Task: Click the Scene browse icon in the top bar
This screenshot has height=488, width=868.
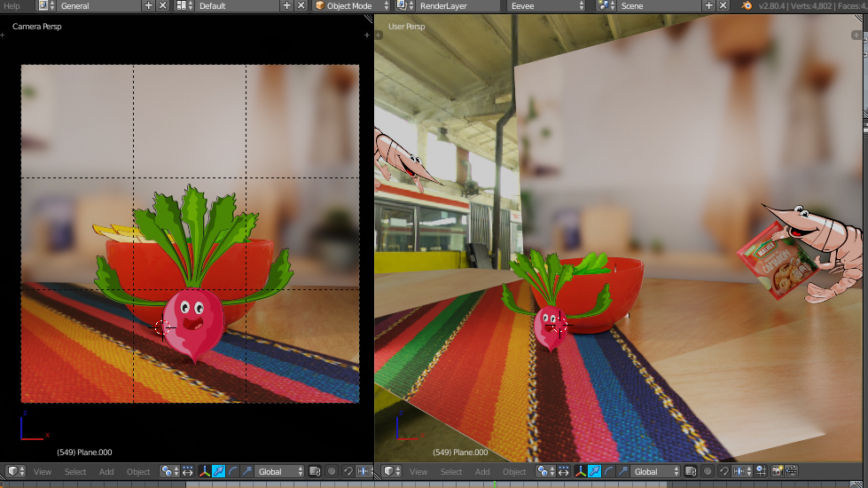Action: pyautogui.click(x=606, y=6)
